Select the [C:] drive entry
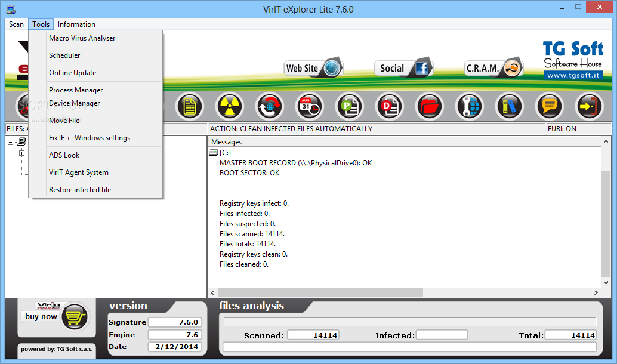The width and height of the screenshot is (617, 364). click(225, 152)
